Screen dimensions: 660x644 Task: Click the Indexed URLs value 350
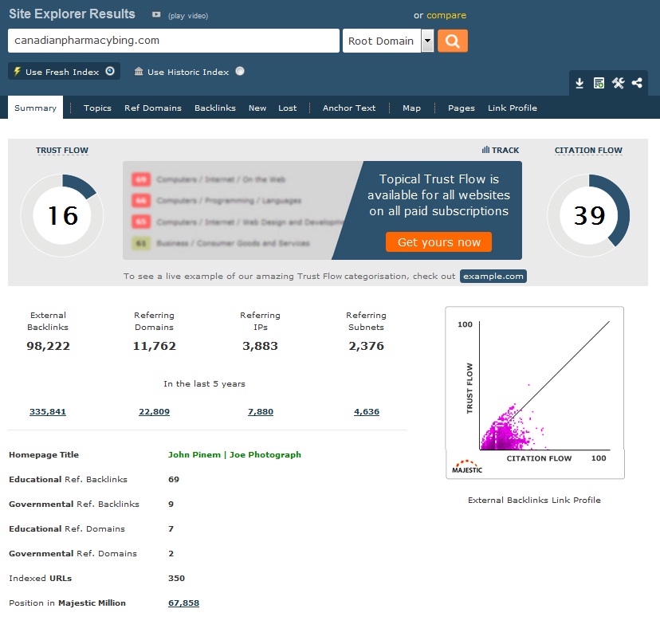coord(176,578)
